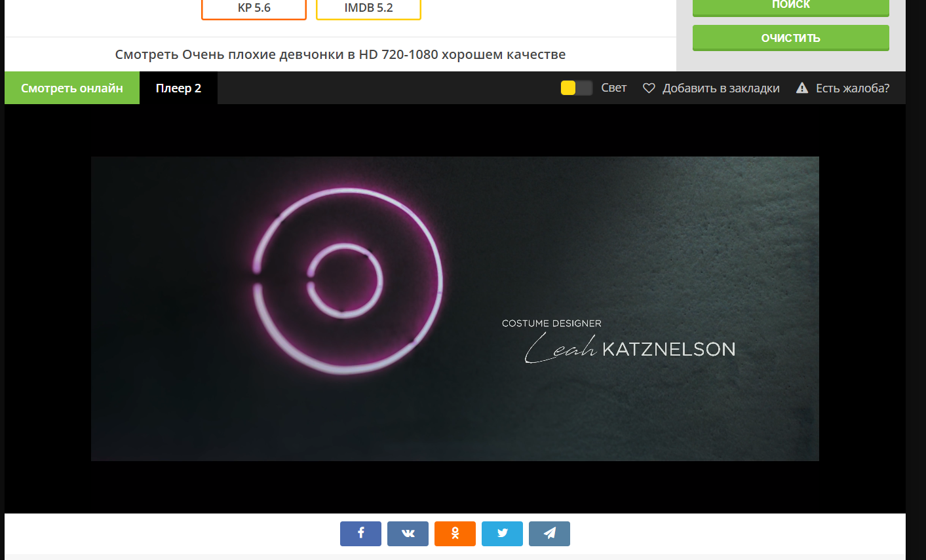Toggle the Свет light switch
The width and height of the screenshot is (926, 560).
577,88
